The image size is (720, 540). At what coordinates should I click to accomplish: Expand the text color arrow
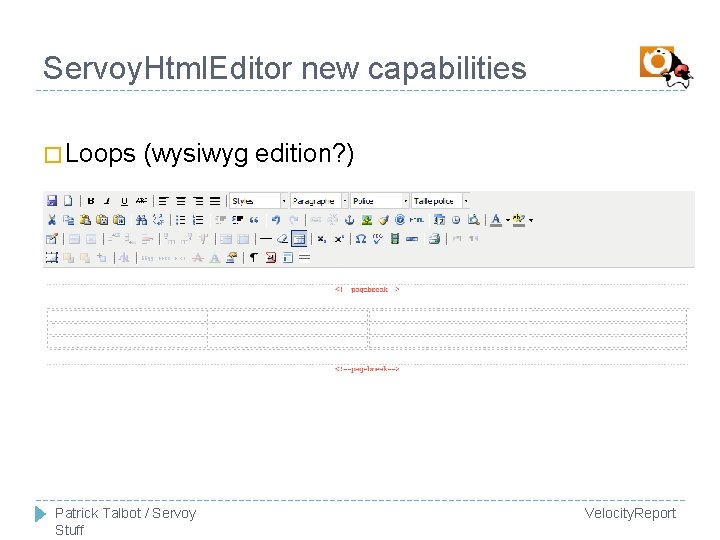pos(508,220)
